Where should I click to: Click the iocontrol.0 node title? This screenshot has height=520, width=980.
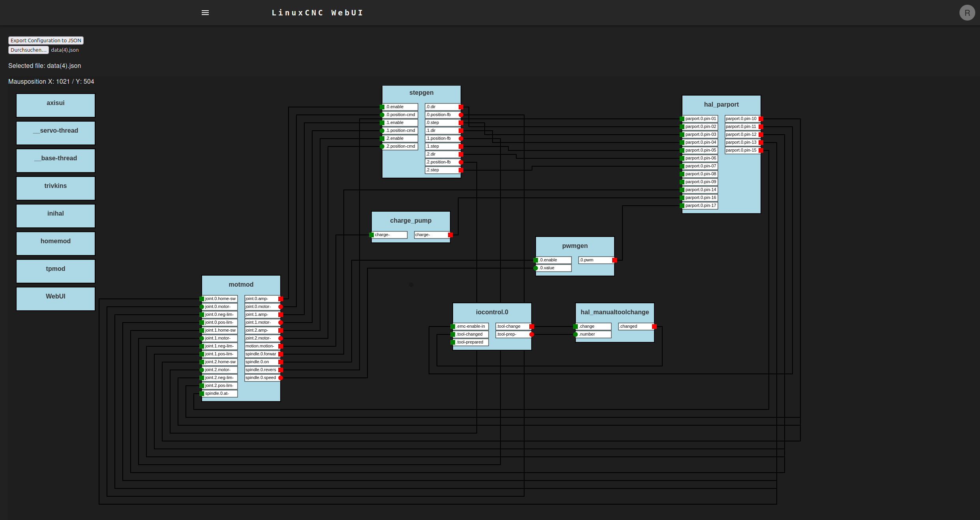coord(492,312)
